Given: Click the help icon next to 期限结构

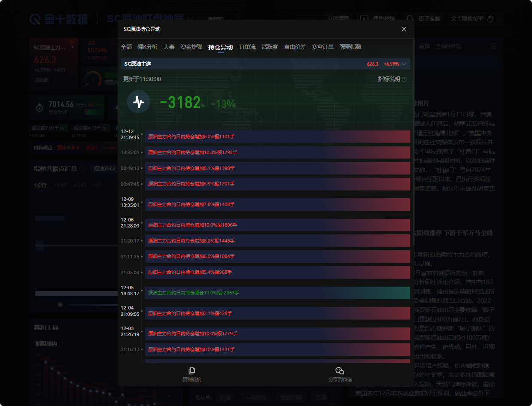Looking at the screenshot, I should tap(62, 344).
